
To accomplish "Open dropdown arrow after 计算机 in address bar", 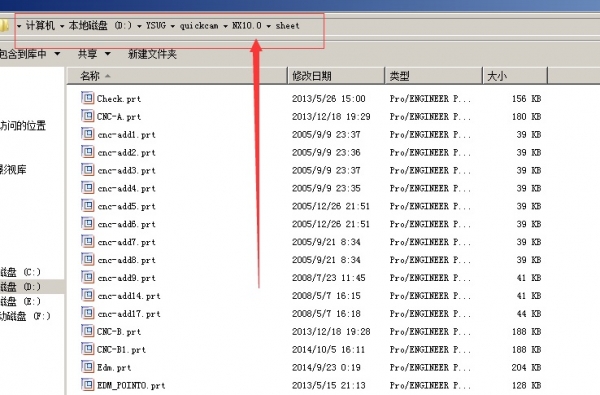I will [62, 26].
